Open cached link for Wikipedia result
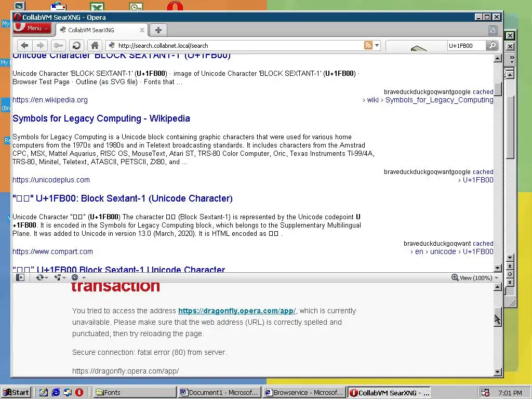Image resolution: width=532 pixels, height=399 pixels. [483, 92]
